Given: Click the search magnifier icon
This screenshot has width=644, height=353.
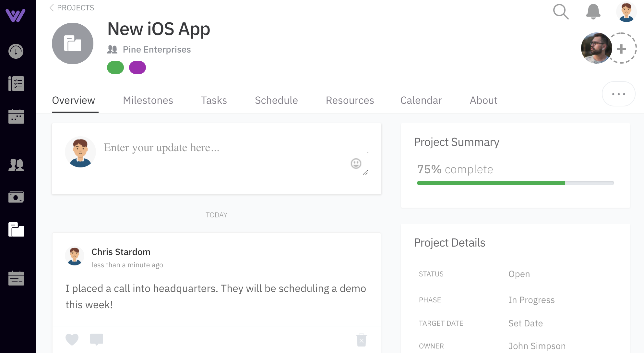Looking at the screenshot, I should (561, 12).
